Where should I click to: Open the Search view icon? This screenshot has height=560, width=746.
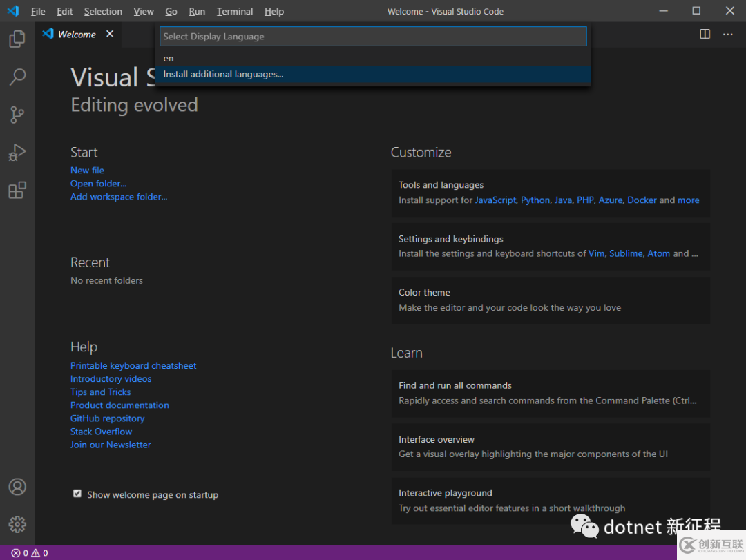coord(17,77)
